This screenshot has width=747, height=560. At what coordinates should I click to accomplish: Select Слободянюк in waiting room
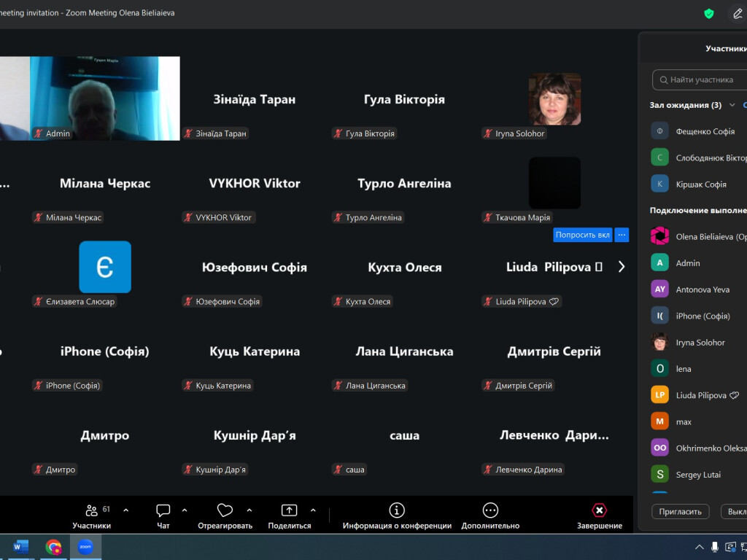[698, 157]
